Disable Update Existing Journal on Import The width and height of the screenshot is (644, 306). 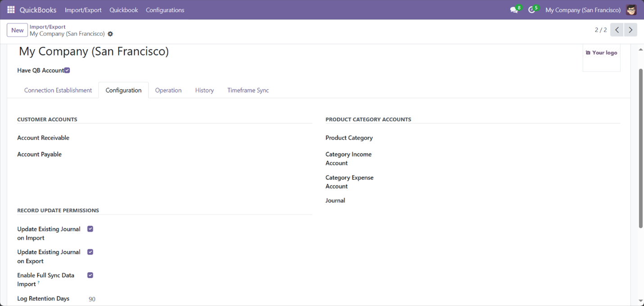pos(90,229)
